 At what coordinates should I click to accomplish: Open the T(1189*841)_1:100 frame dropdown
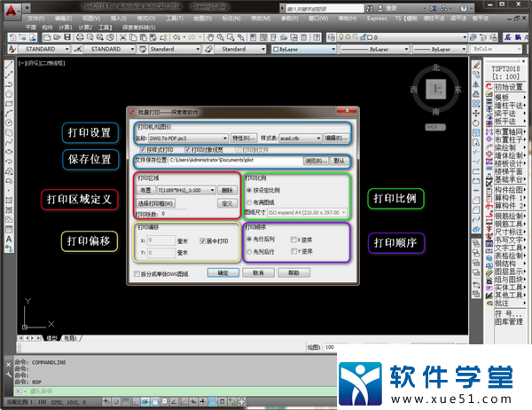(x=211, y=190)
